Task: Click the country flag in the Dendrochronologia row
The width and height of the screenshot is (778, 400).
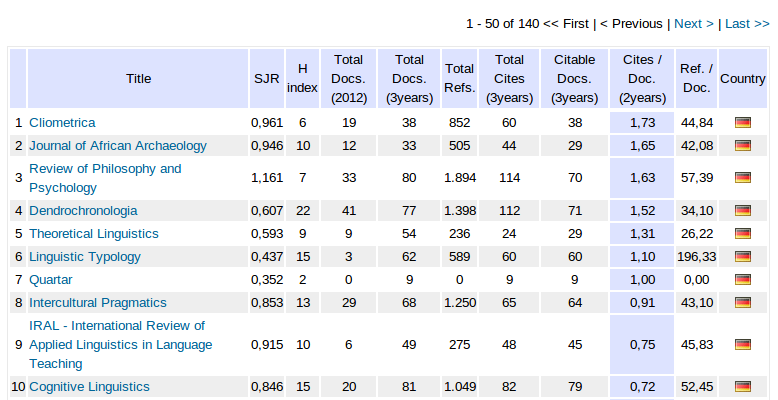Action: [x=743, y=210]
